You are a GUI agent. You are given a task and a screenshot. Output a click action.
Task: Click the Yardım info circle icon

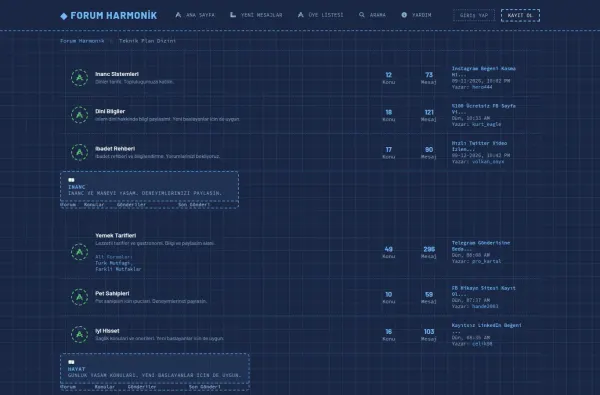point(404,15)
